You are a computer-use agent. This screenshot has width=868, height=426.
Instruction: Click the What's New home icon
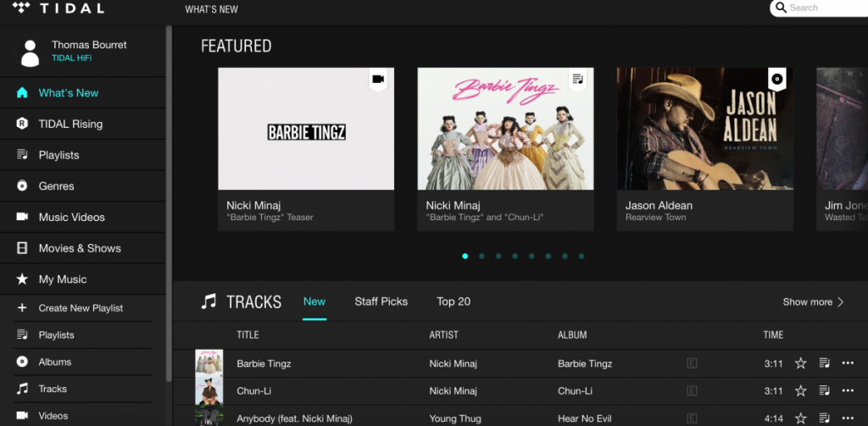pyautogui.click(x=22, y=92)
